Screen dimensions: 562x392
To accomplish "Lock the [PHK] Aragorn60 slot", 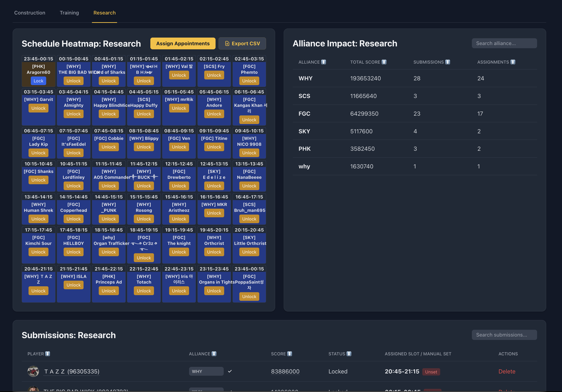I will coord(38,81).
